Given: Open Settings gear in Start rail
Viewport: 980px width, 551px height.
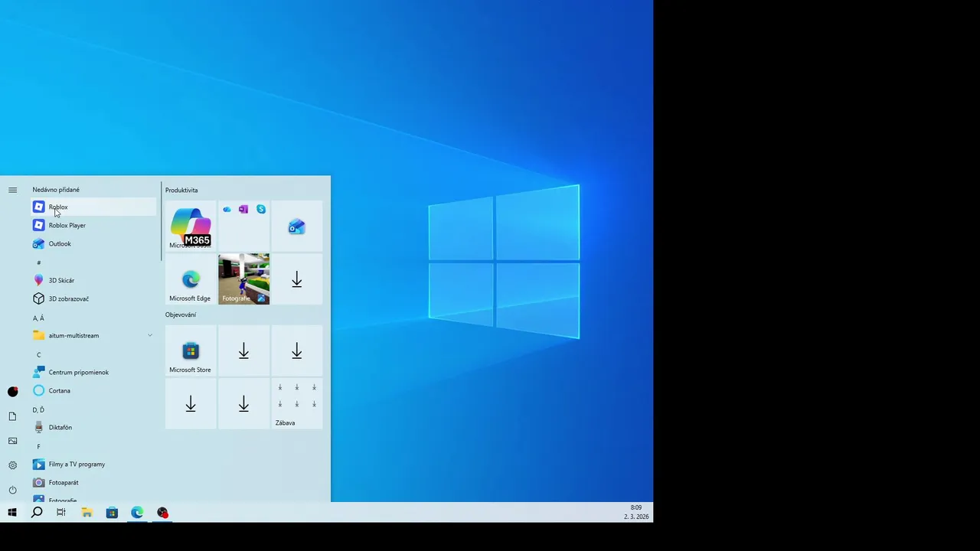Looking at the screenshot, I should (x=12, y=465).
